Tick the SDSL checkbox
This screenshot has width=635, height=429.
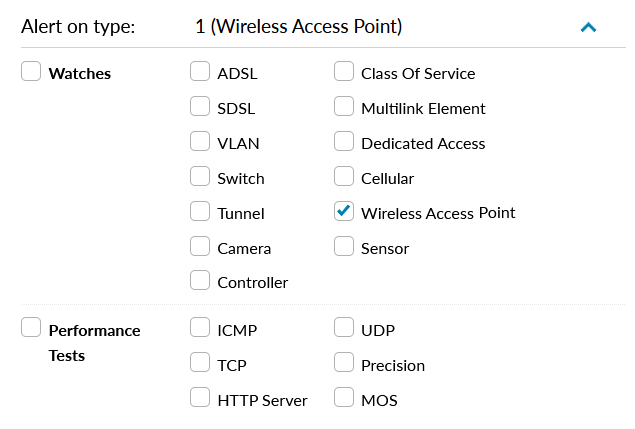coord(200,107)
